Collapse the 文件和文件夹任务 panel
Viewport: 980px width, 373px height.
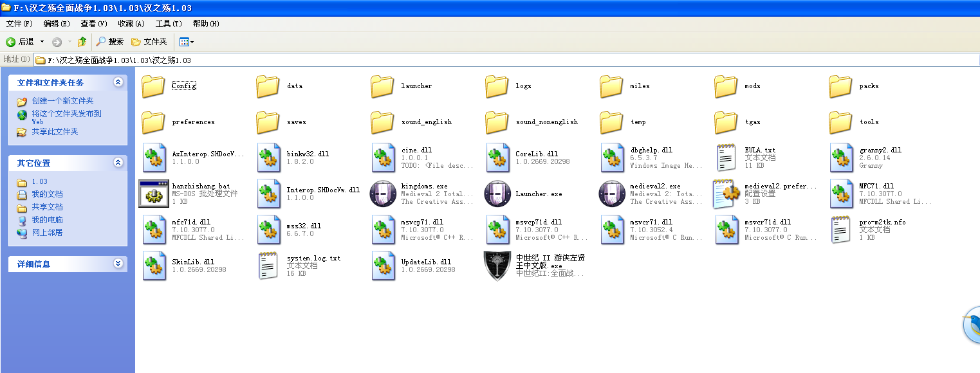point(118,82)
